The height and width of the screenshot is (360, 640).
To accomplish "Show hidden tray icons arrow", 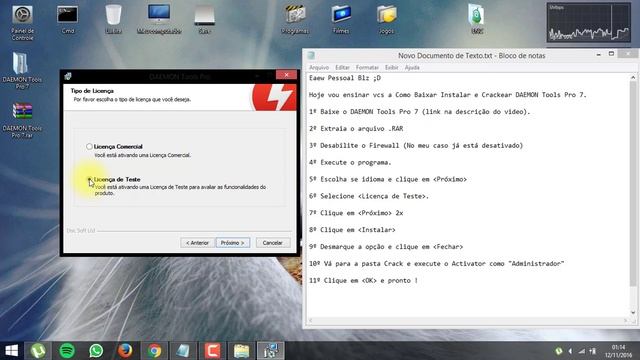I will [570, 351].
